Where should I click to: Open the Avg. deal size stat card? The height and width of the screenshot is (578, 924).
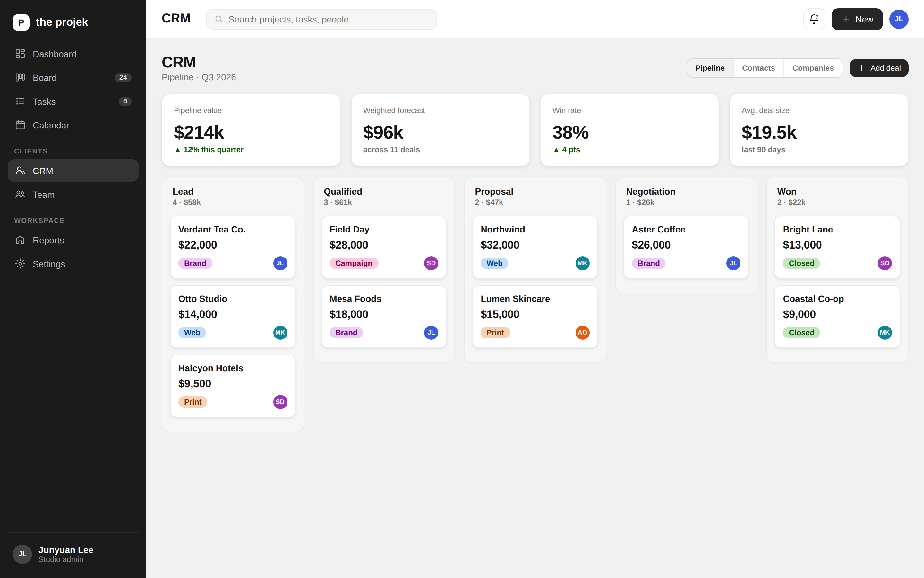(x=819, y=130)
